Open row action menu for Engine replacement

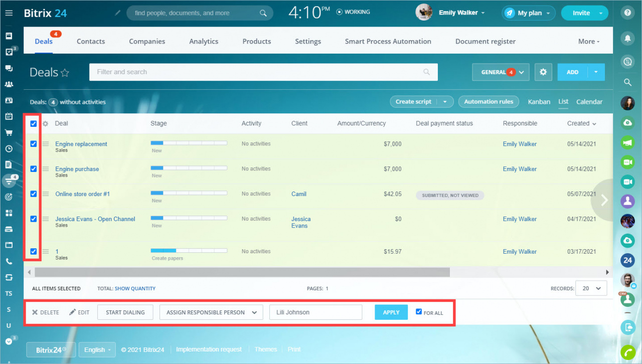click(46, 144)
